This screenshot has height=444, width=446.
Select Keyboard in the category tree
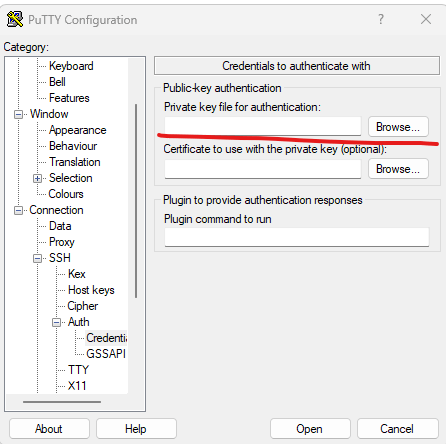(71, 66)
